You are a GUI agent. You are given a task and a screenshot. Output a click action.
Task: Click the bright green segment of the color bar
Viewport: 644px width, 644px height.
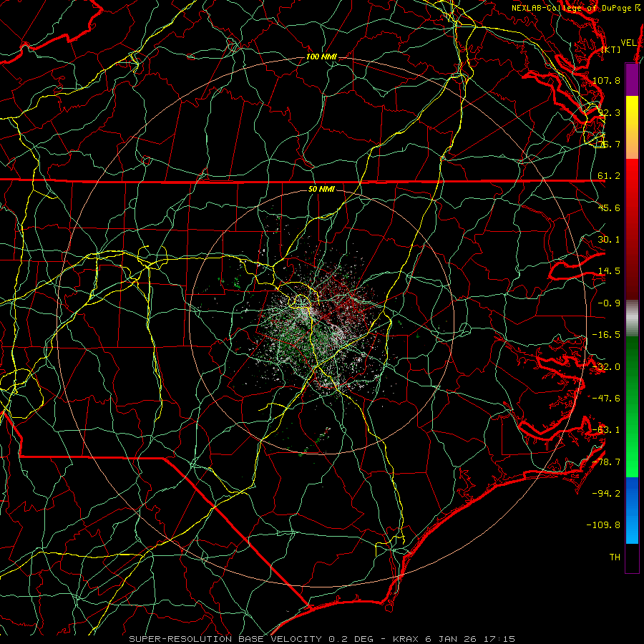tap(632, 406)
